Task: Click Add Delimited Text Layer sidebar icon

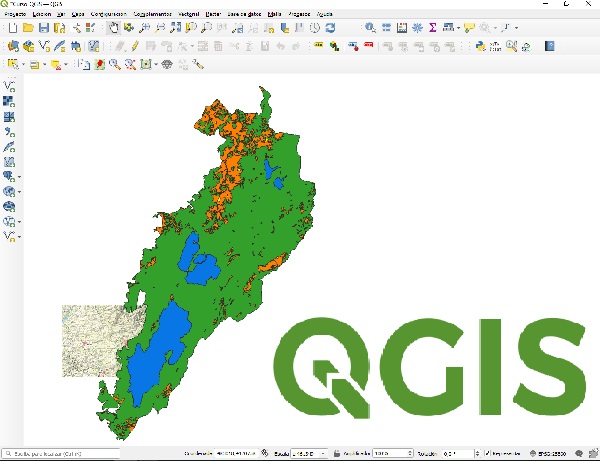Action: (x=9, y=132)
